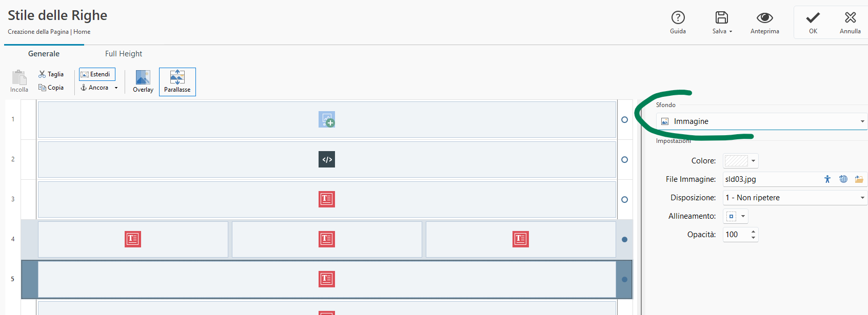Open the Generale tab
The width and height of the screenshot is (868, 315).
pyautogui.click(x=44, y=54)
